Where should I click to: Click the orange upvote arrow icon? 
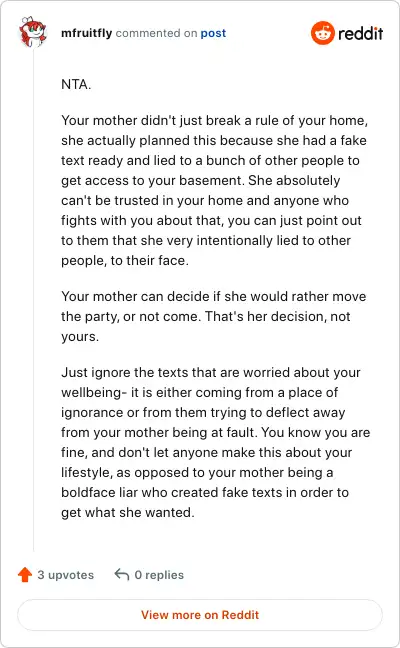25,574
